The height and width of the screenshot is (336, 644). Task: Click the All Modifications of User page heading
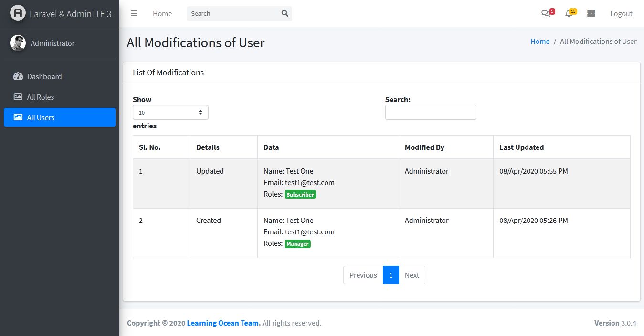click(196, 42)
